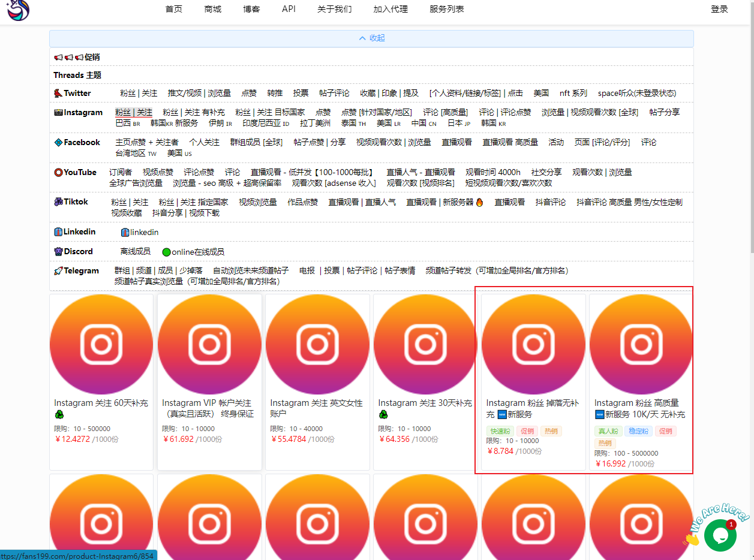This screenshot has width=754, height=560.
Task: Click the 稳定粉 tag on 高质量 card
Action: [x=638, y=431]
